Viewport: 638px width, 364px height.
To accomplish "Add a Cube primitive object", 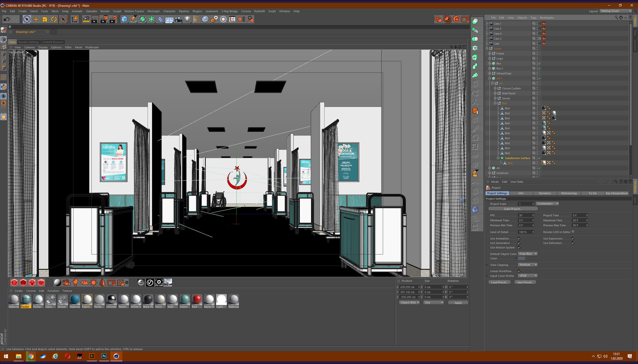I will [x=124, y=19].
